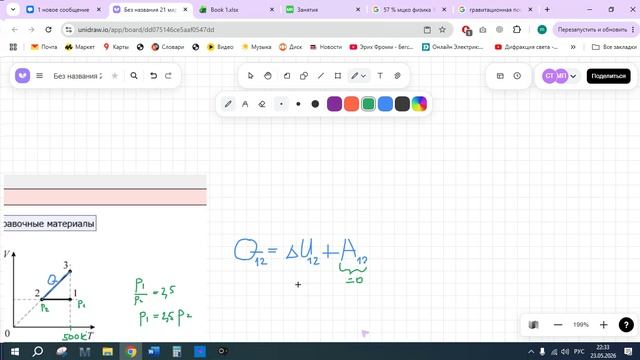This screenshot has height=360, width=640.
Task: Pick the orange pen color
Action: [351, 104]
